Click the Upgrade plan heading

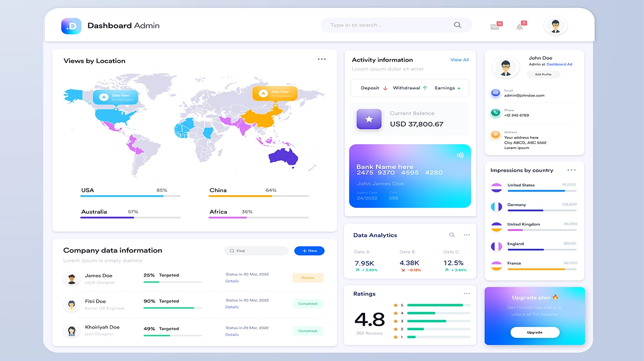point(535,298)
